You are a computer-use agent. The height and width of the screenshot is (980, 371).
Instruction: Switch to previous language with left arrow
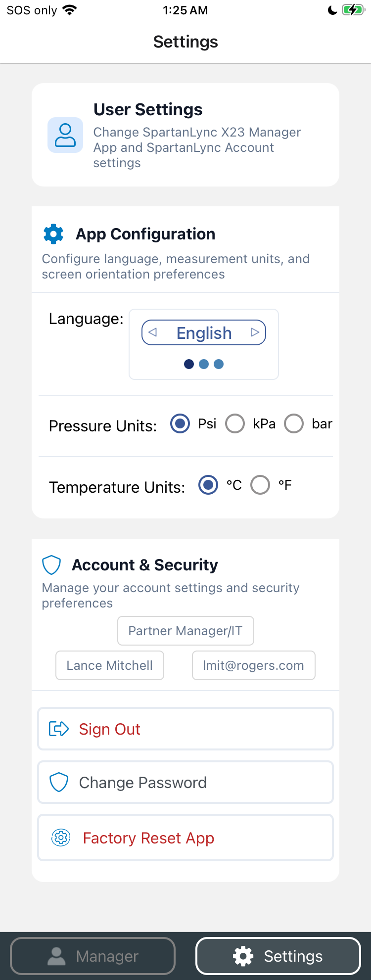153,332
